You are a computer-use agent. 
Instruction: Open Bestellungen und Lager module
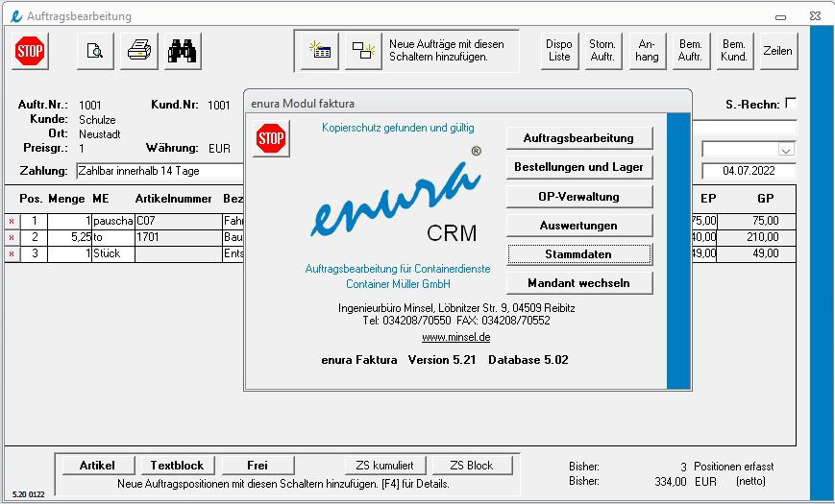pyautogui.click(x=578, y=167)
